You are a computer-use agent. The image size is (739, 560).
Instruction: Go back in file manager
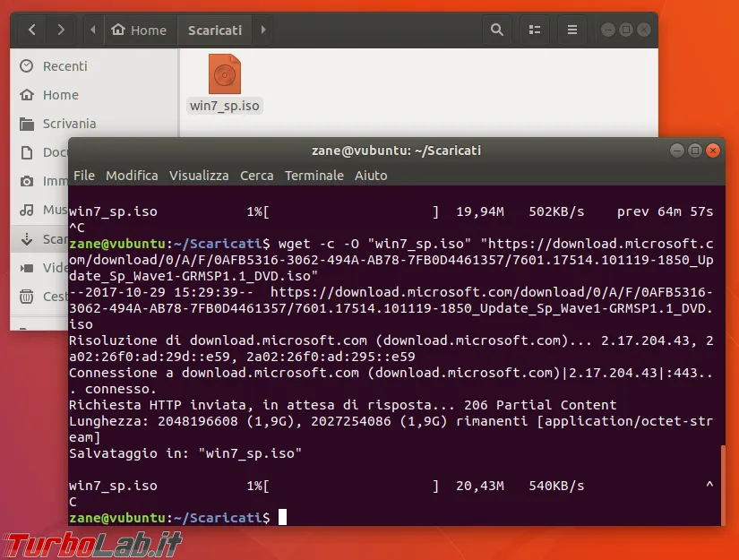32,30
